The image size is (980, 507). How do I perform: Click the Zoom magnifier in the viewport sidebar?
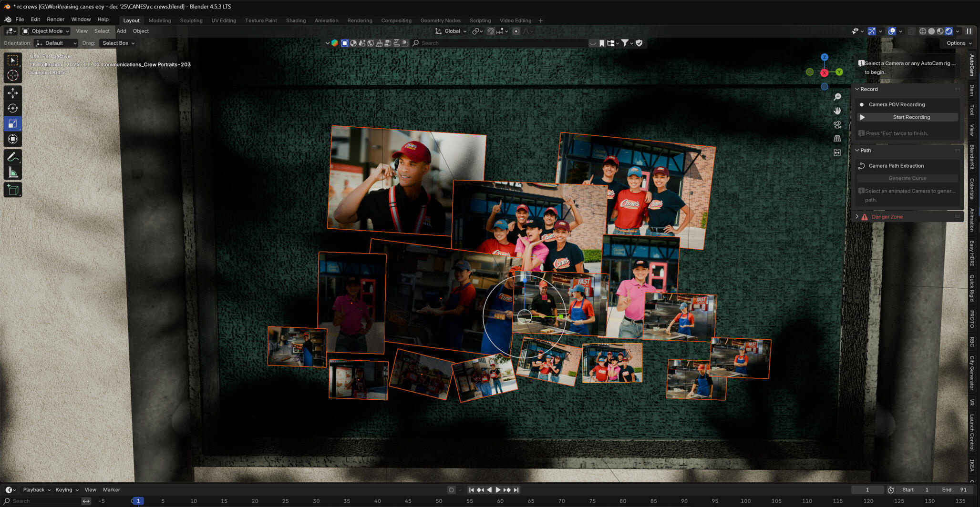(837, 97)
